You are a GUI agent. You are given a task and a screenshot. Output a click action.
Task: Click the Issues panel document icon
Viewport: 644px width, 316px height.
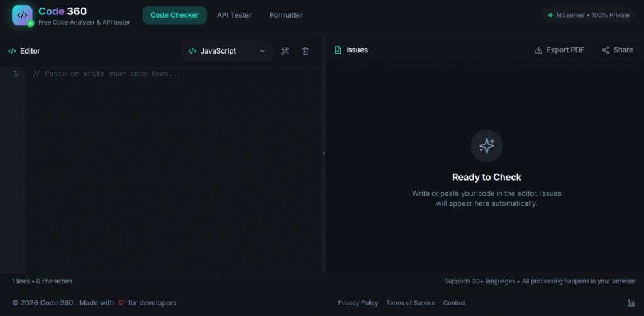click(x=338, y=50)
